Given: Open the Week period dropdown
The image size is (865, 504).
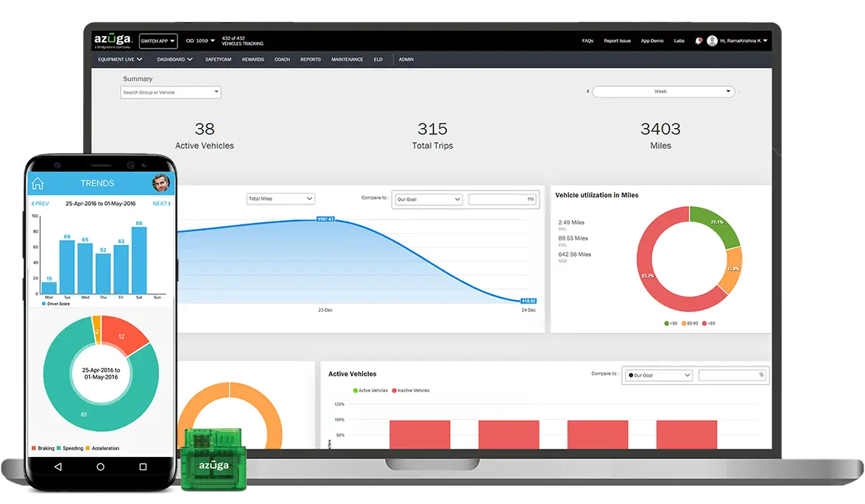Looking at the screenshot, I should pyautogui.click(x=663, y=91).
